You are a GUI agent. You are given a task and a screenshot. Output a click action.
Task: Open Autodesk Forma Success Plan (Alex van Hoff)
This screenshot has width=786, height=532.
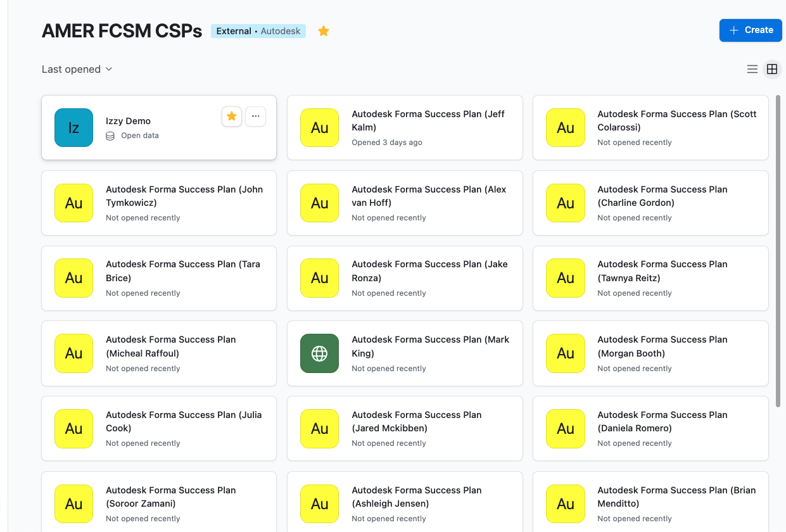(x=405, y=203)
